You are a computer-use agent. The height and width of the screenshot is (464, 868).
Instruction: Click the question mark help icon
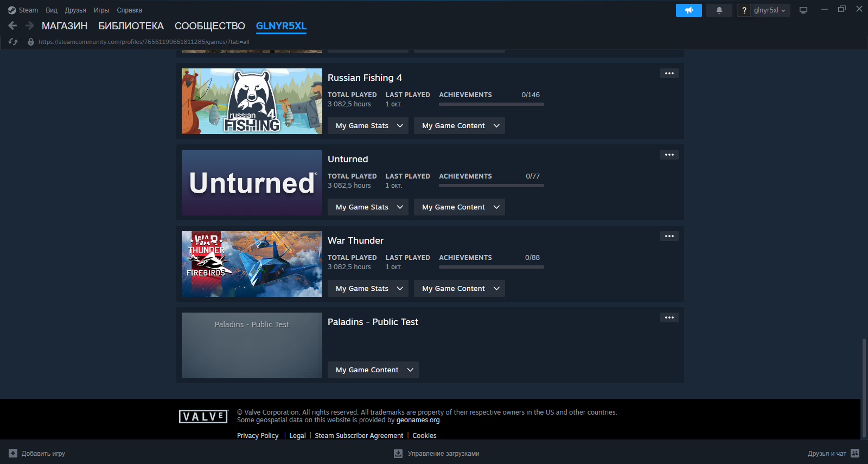click(744, 10)
